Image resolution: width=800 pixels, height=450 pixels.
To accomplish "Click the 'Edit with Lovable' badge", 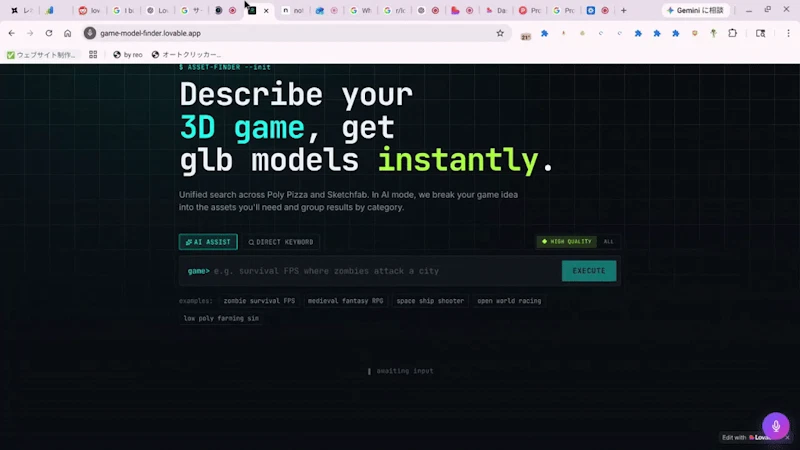I will [747, 437].
